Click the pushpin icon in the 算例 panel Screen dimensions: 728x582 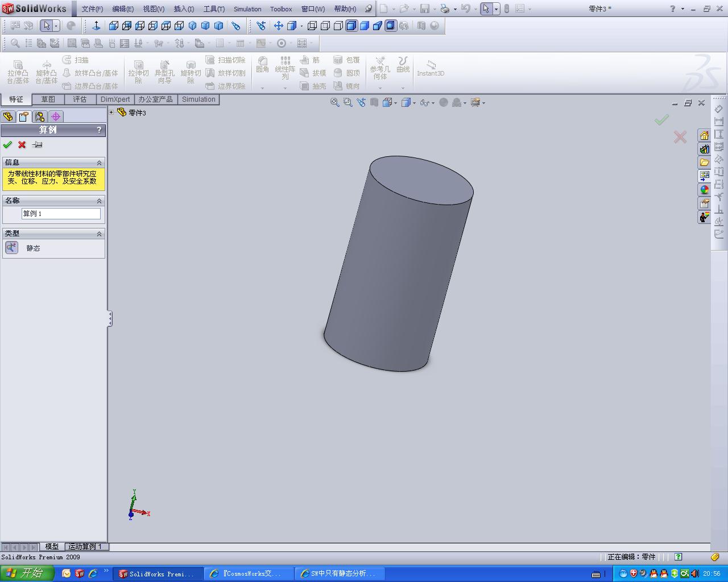point(38,145)
